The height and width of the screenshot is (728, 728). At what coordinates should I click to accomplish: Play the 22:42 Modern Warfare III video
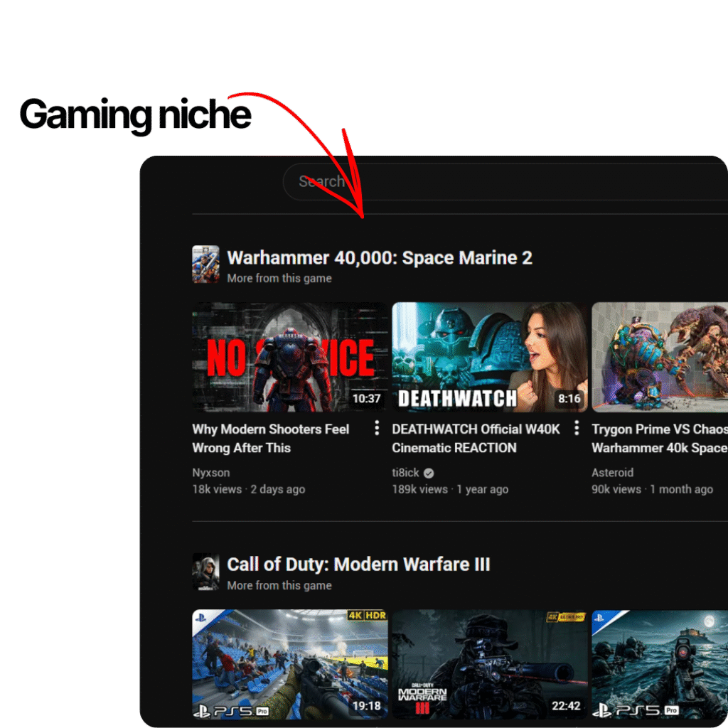pyautogui.click(x=490, y=664)
